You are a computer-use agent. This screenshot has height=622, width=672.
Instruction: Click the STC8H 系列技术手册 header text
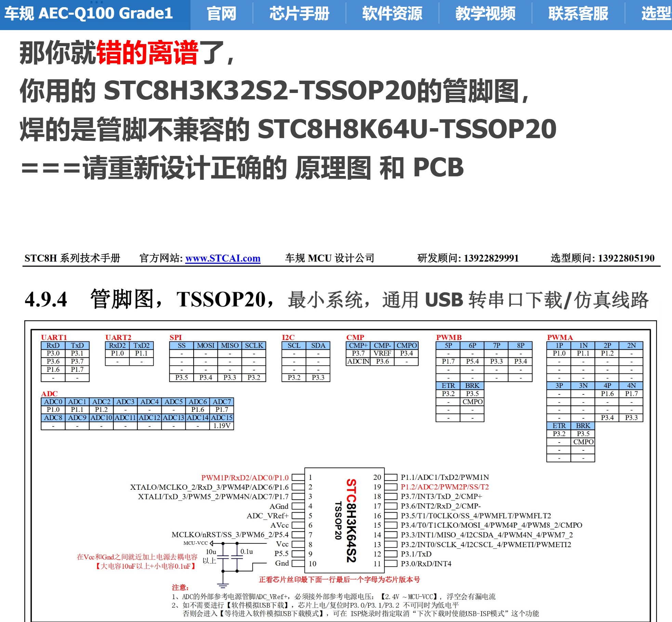[x=73, y=258]
